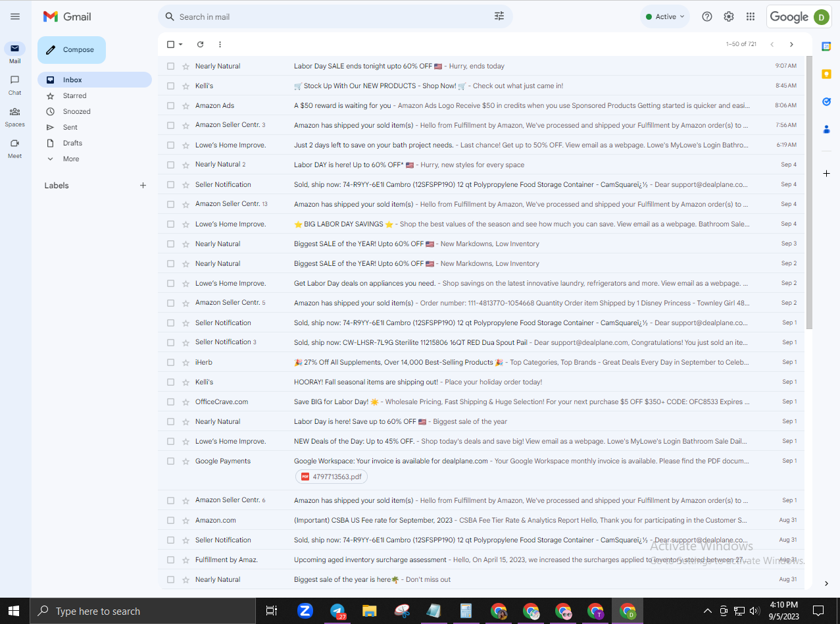The image size is (840, 624).
Task: Click the email list vertical scrollbar
Action: point(809,192)
